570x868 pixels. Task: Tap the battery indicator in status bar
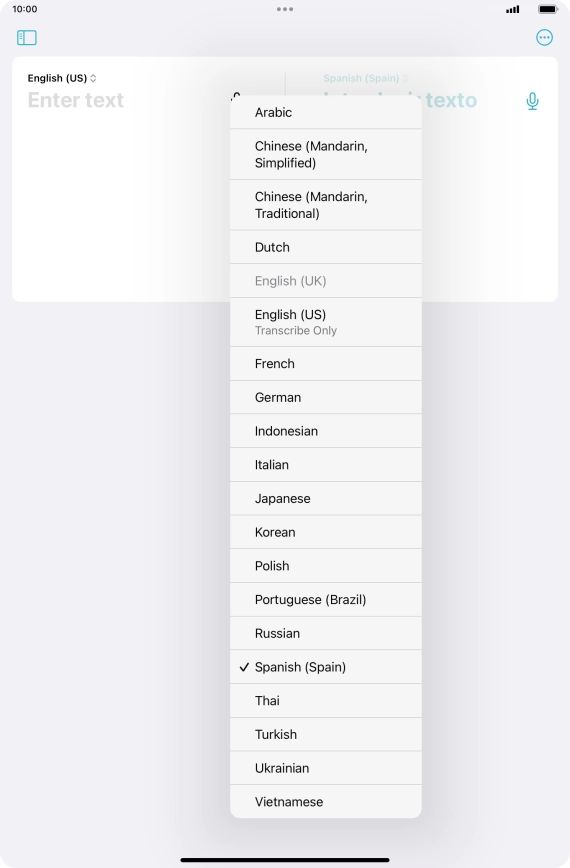tap(548, 9)
